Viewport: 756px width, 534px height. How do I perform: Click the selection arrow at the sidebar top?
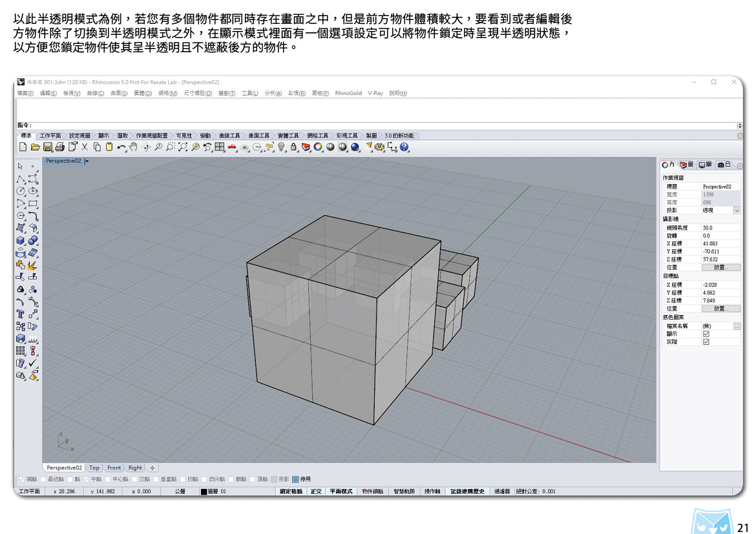[x=21, y=167]
